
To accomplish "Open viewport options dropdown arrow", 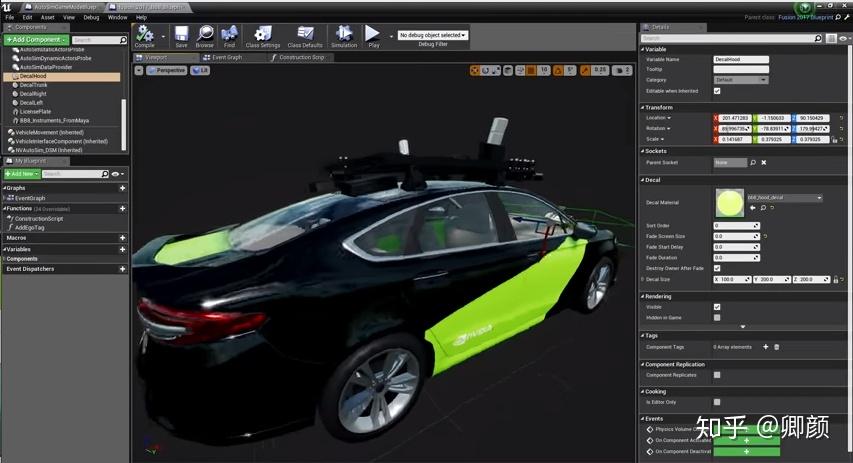I will (x=139, y=70).
